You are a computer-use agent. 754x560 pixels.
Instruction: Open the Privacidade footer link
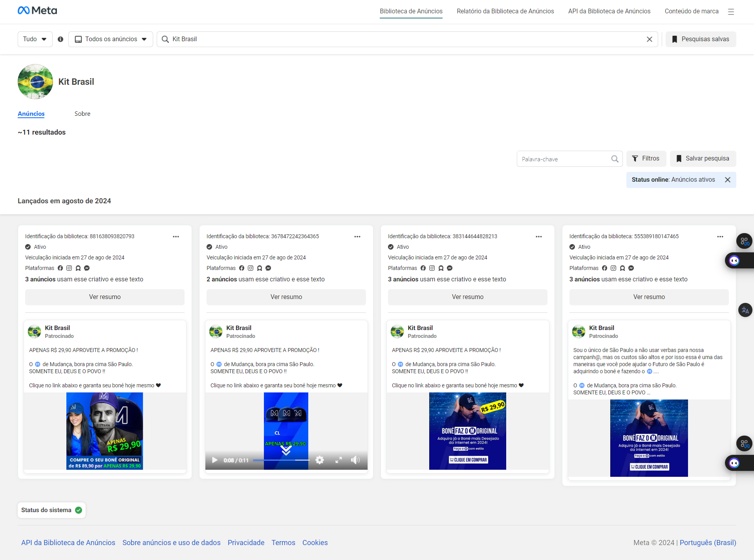pyautogui.click(x=246, y=543)
